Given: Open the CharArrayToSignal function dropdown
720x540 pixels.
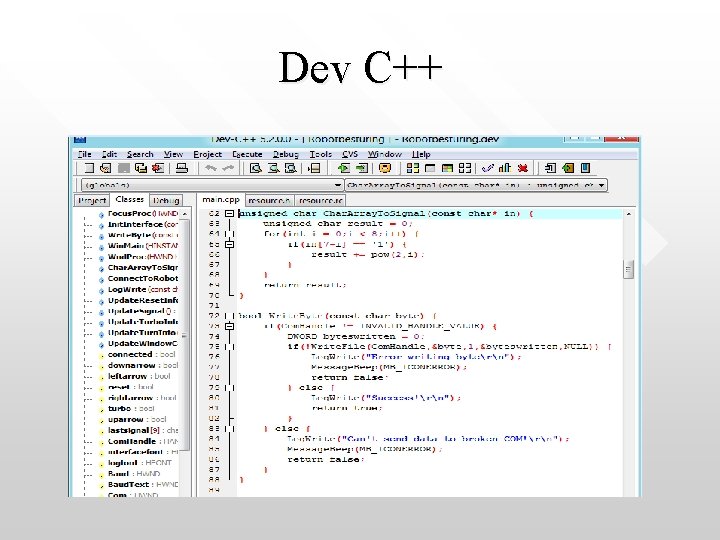Looking at the screenshot, I should click(x=476, y=185).
